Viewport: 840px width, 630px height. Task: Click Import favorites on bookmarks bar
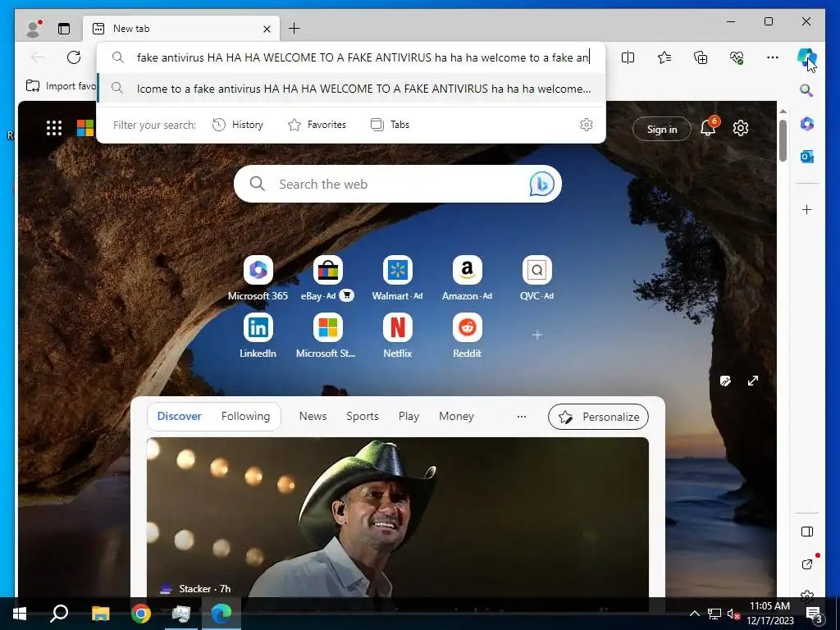[61, 85]
